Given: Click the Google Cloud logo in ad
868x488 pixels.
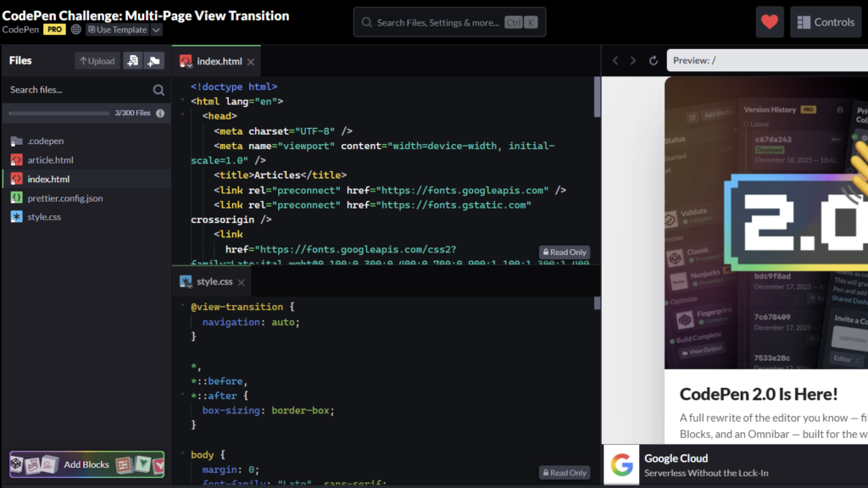Looking at the screenshot, I should [621, 465].
